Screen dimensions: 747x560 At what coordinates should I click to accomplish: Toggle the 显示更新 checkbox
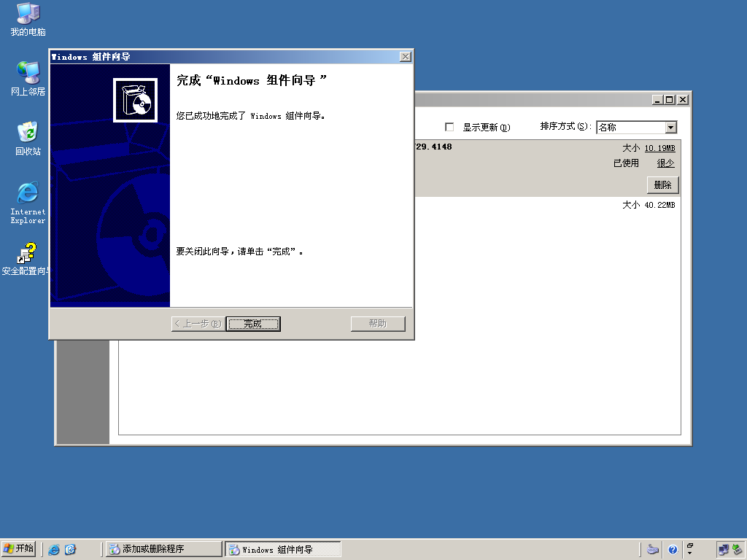pos(449,127)
